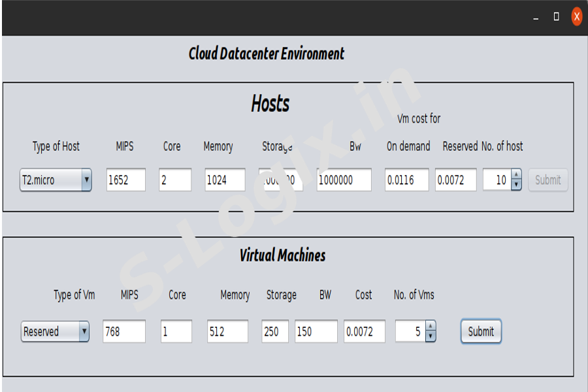Focus the VM BW field showing 150
Image resolution: width=588 pixels, height=392 pixels.
coord(316,332)
